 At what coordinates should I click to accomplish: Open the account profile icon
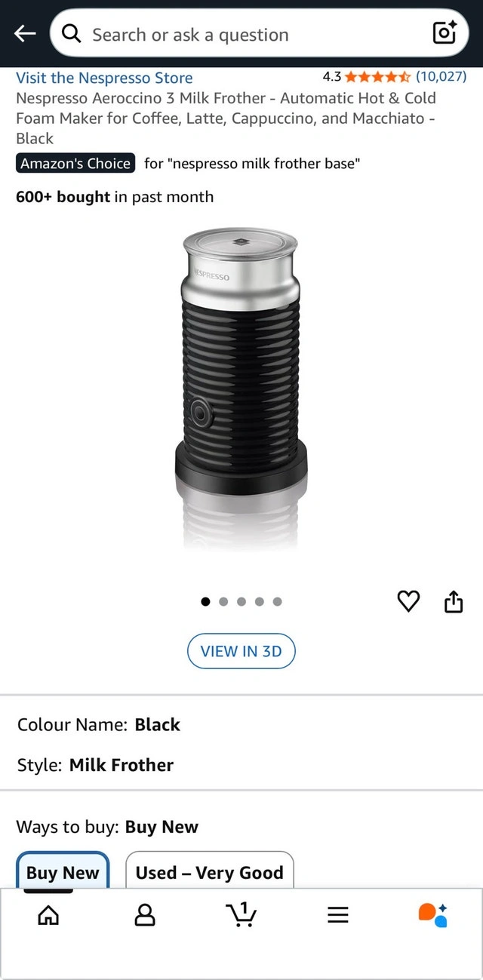click(145, 915)
